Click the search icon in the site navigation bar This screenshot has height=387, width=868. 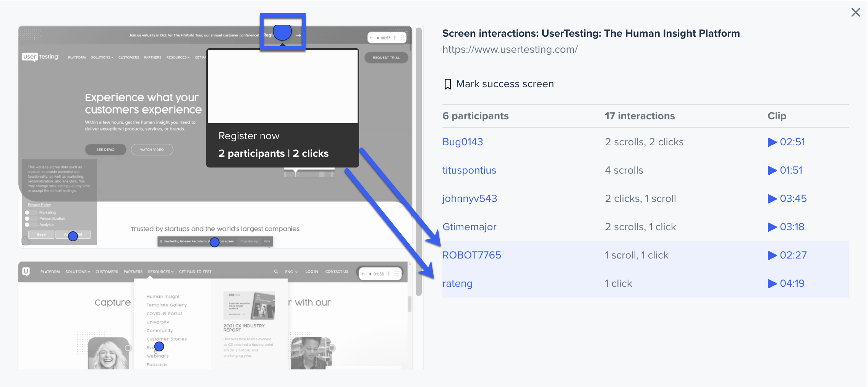pos(276,272)
